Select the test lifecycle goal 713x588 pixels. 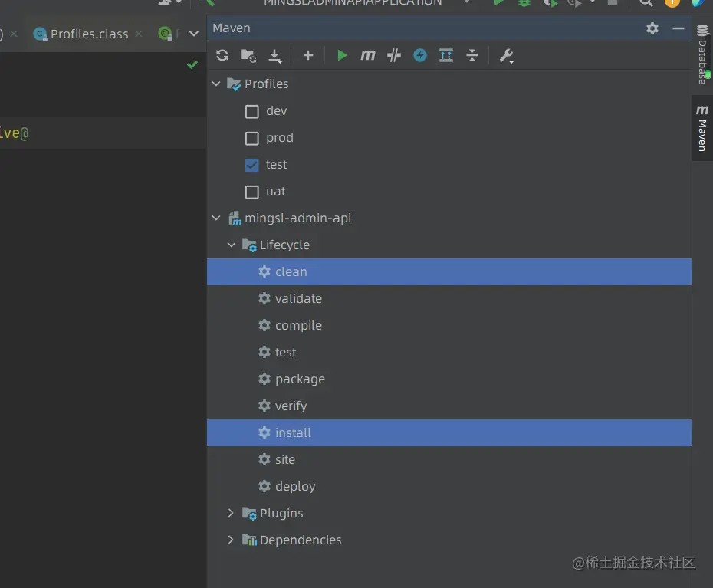449,353
